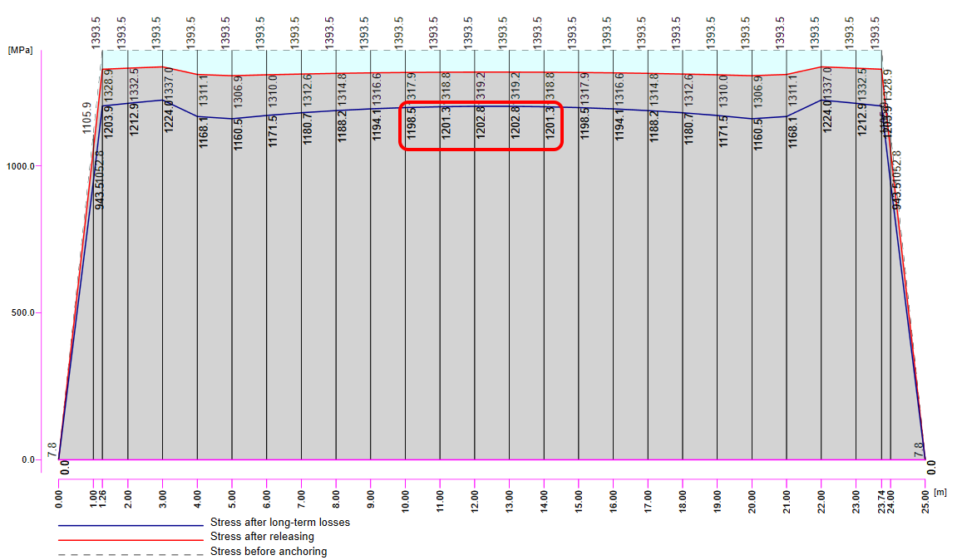This screenshot has width=957, height=560.
Task: Click the 1224.0 stress value at 3.00 m
Action: 169,115
